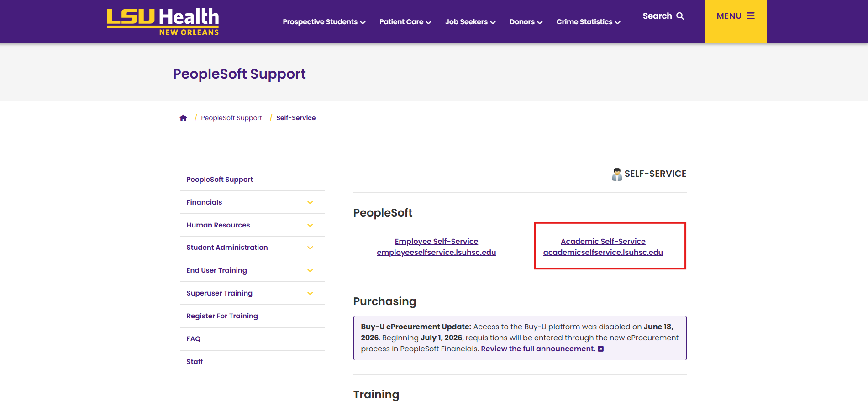Click Review the full announcement link
Image resolution: width=868 pixels, height=412 pixels.
tap(538, 349)
